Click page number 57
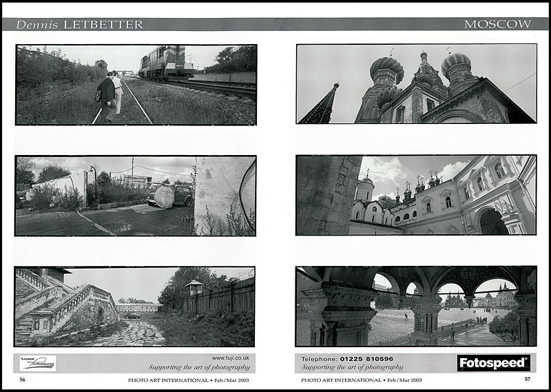 click(x=528, y=379)
